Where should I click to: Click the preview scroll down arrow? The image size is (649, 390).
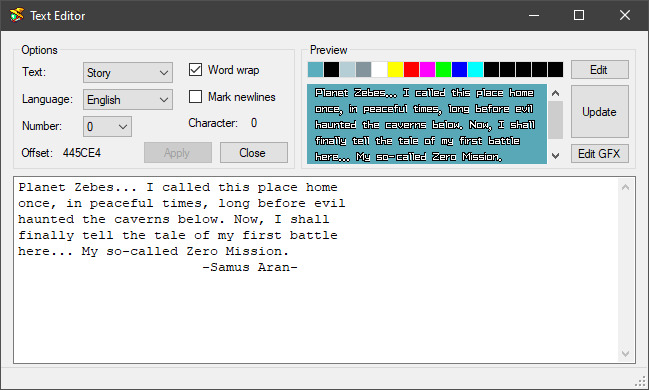coord(555,156)
